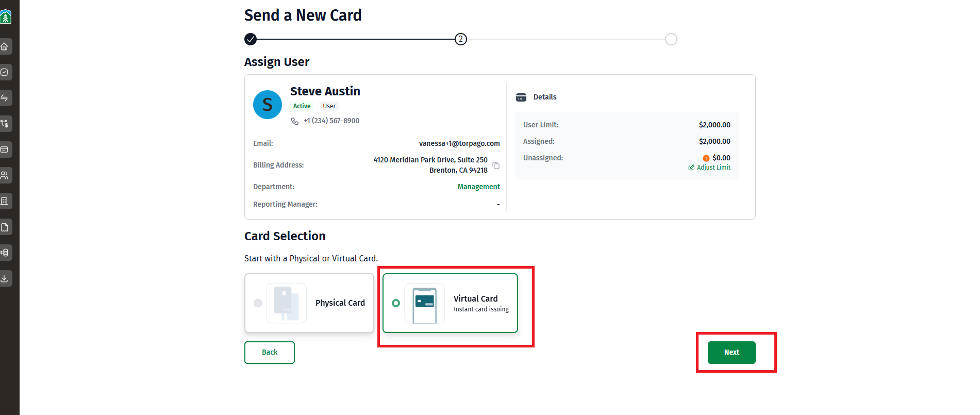
Task: Click the third empty step circle
Action: (x=671, y=39)
